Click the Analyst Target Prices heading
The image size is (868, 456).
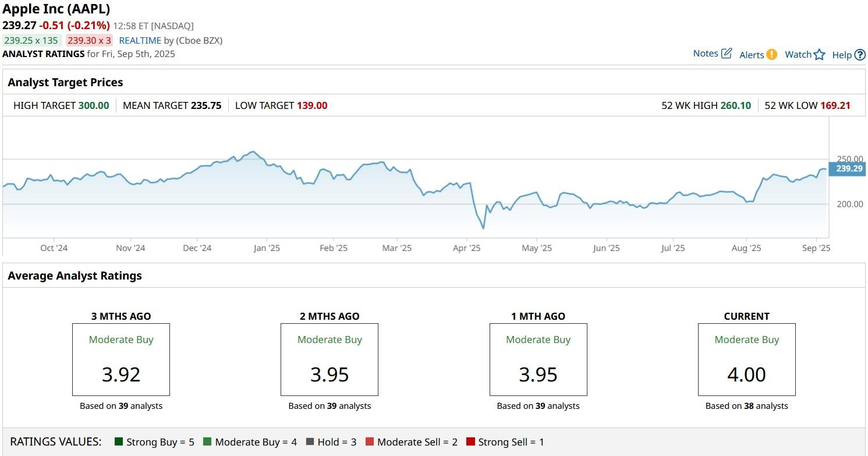(x=65, y=82)
